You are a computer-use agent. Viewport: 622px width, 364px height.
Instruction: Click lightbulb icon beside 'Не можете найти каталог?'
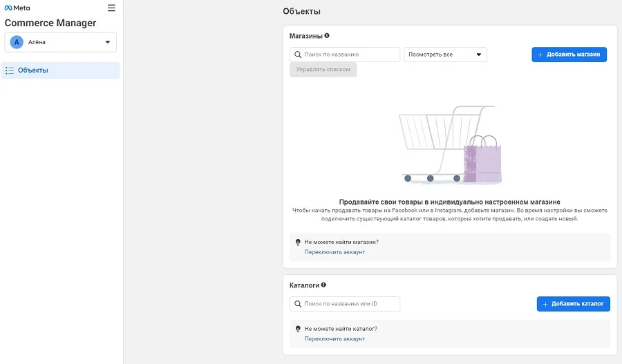299,329
